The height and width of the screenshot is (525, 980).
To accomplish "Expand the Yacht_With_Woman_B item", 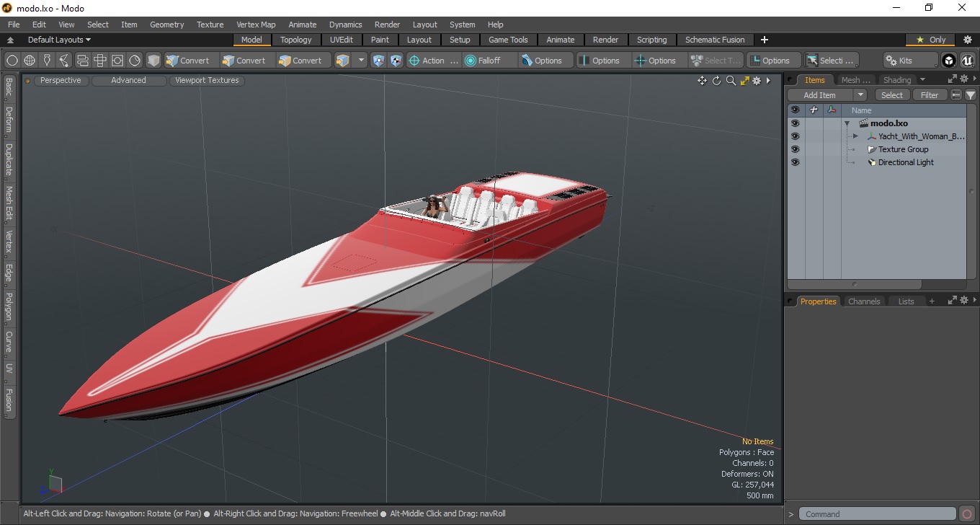I will click(x=855, y=136).
